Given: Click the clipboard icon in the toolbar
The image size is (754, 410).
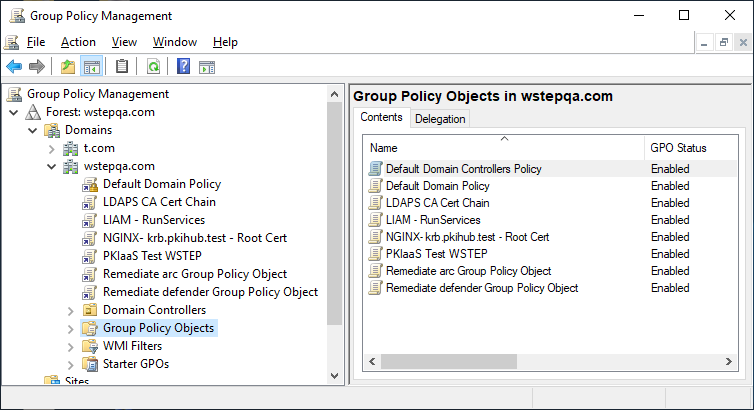Looking at the screenshot, I should tap(122, 67).
